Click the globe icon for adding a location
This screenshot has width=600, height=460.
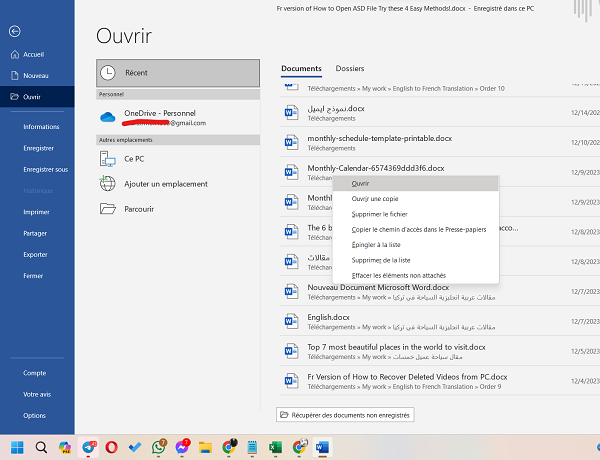pyautogui.click(x=108, y=184)
